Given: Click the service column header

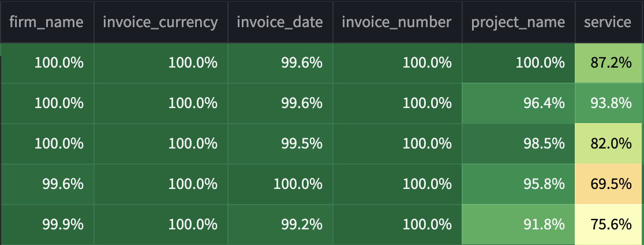Looking at the screenshot, I should (x=608, y=23).
